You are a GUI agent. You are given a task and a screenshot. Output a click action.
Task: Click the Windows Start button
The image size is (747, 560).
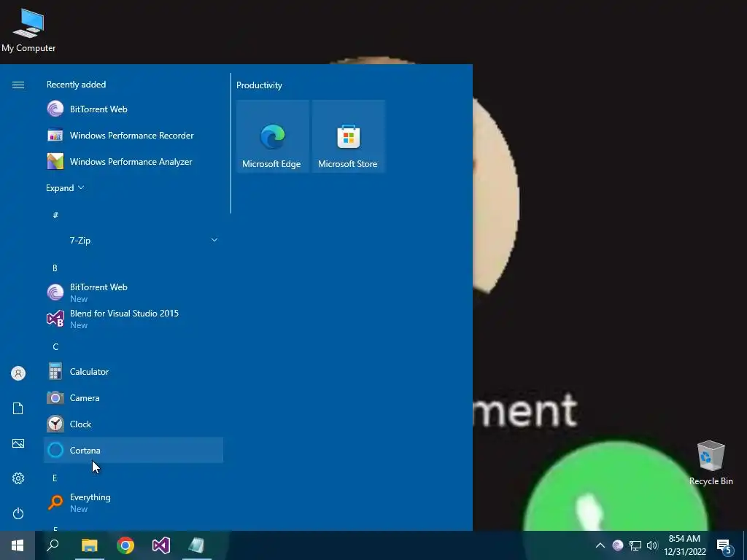(x=18, y=545)
